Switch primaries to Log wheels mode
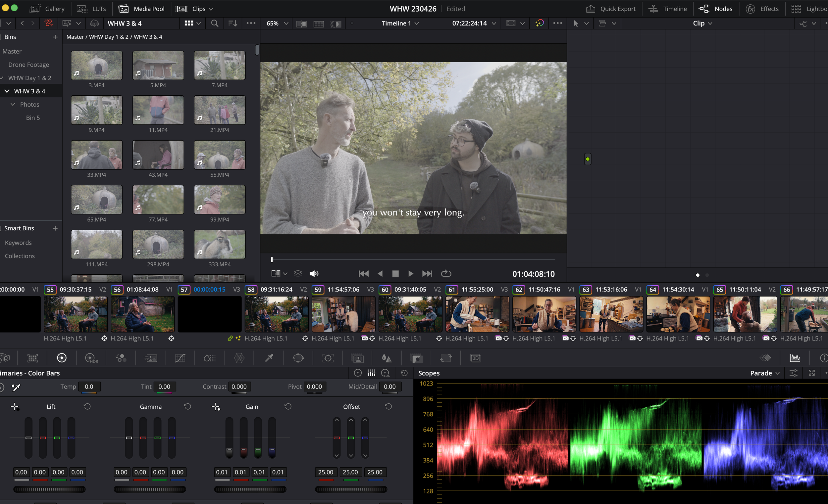 pos(386,373)
